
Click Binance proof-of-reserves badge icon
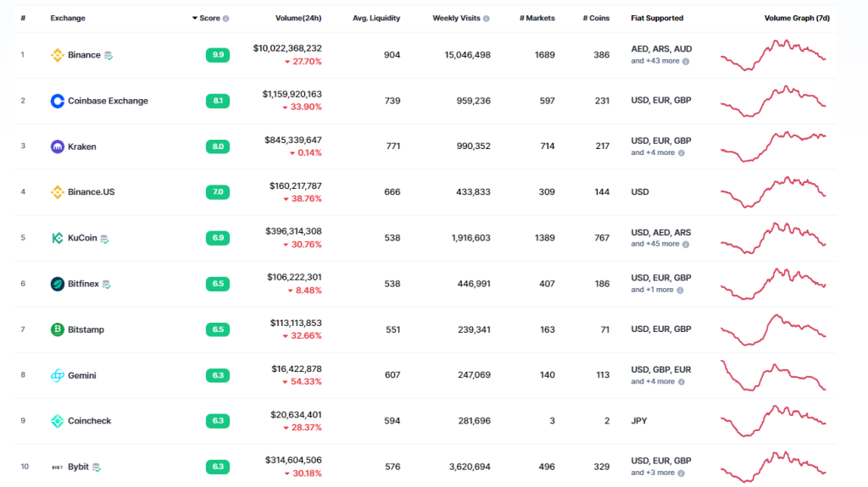point(108,55)
